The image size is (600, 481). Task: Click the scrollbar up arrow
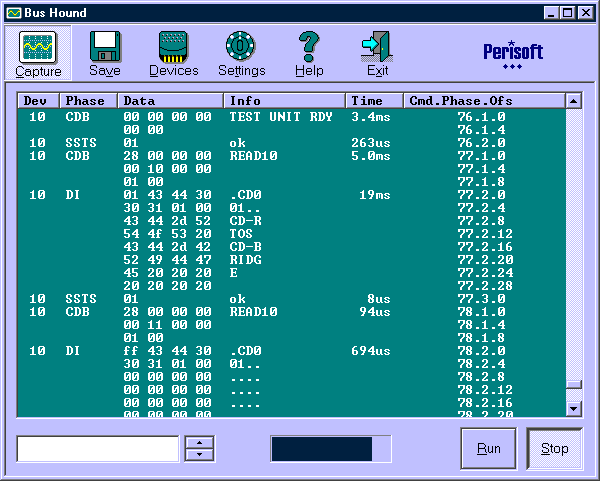(x=573, y=101)
